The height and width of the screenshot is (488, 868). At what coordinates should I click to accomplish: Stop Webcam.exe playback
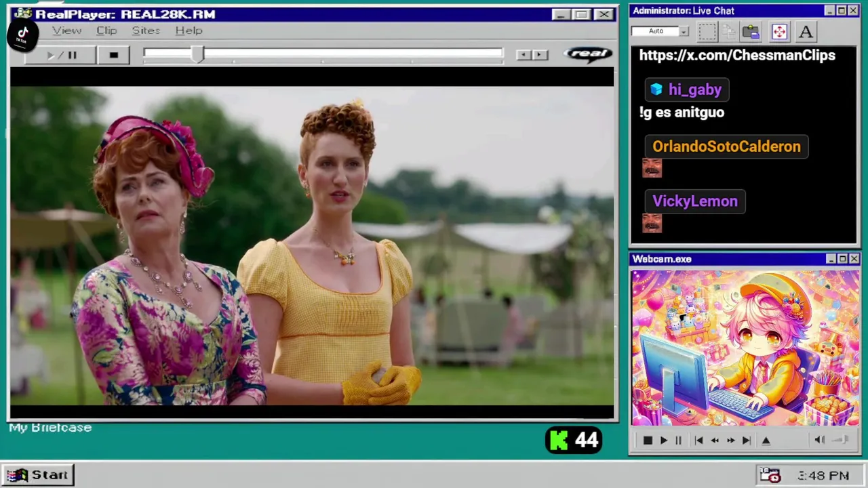tap(647, 441)
